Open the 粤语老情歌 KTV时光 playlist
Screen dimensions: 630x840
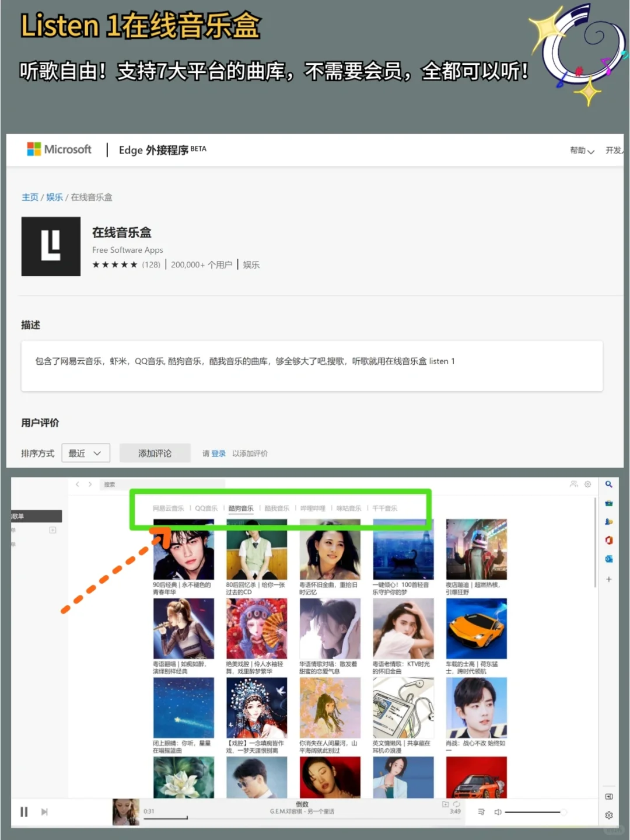(x=403, y=629)
